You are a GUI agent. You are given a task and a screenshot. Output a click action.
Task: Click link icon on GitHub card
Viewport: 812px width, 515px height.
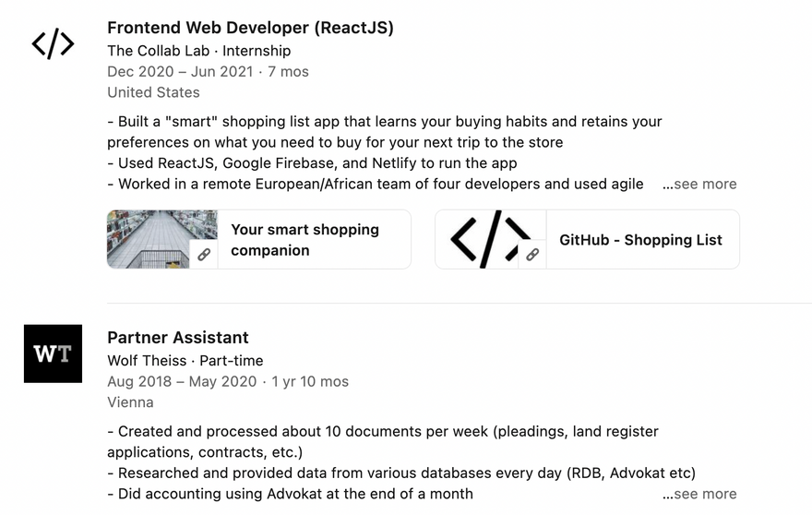(x=532, y=254)
